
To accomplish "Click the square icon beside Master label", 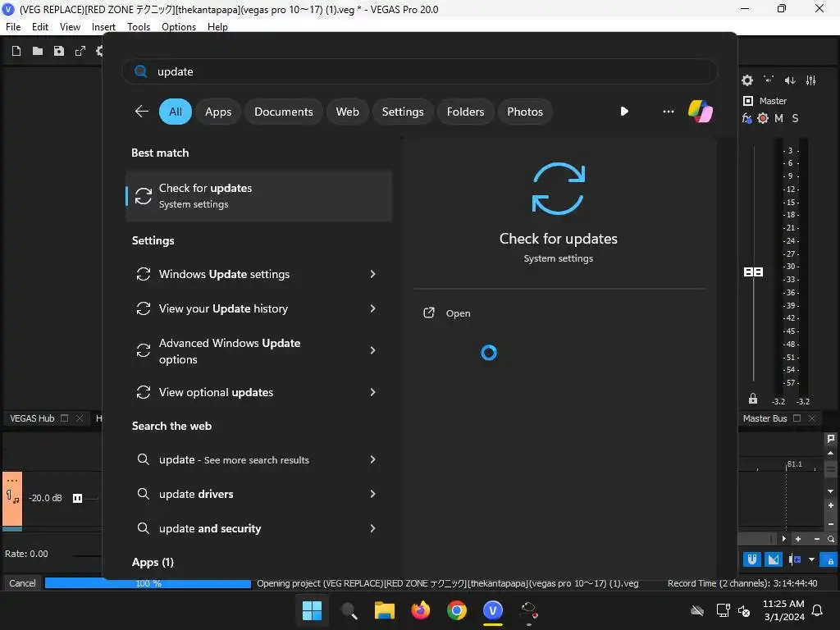I will pyautogui.click(x=748, y=101).
